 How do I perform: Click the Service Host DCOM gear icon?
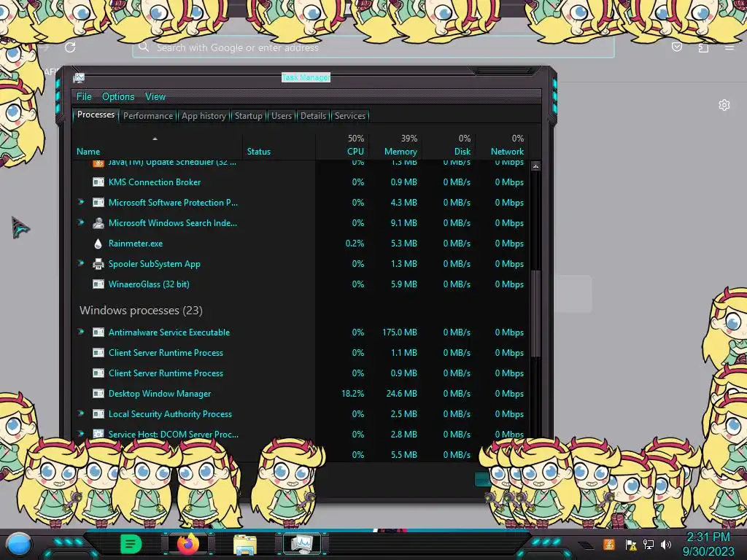click(98, 434)
